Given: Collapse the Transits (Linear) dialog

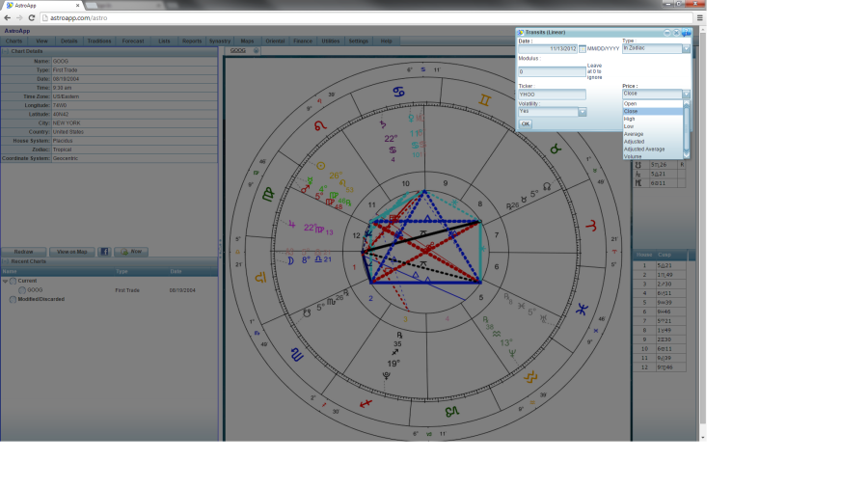Looking at the screenshot, I should pos(666,33).
